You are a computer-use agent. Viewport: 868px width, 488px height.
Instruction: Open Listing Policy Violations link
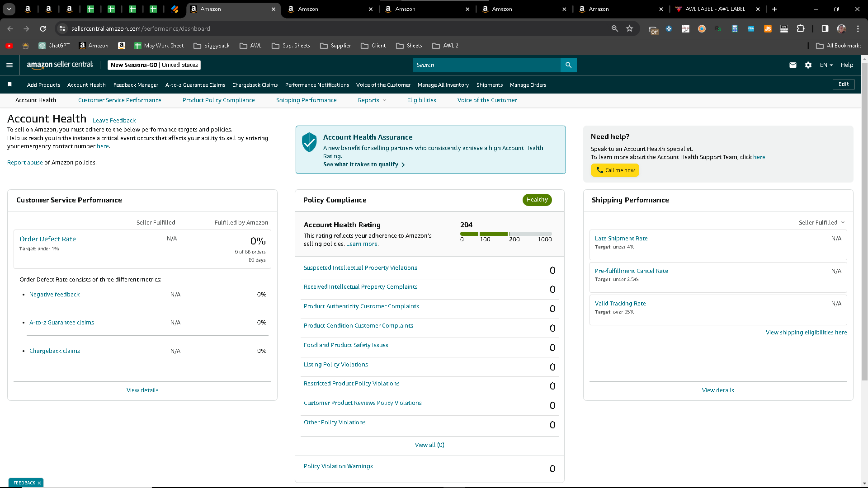click(335, 365)
